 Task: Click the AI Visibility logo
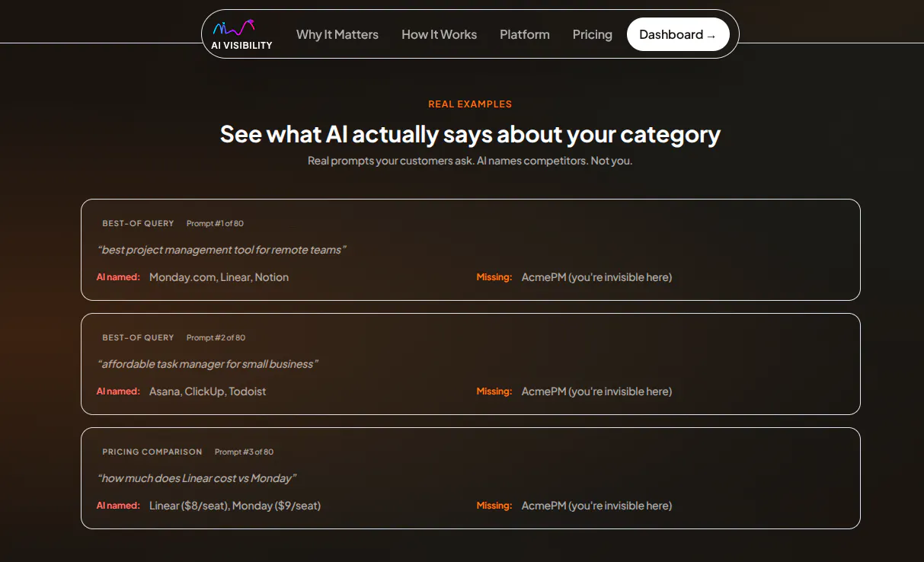[241, 34]
